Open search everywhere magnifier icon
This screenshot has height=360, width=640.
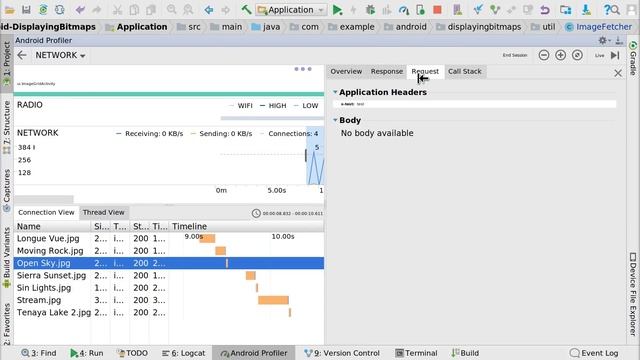point(615,9)
